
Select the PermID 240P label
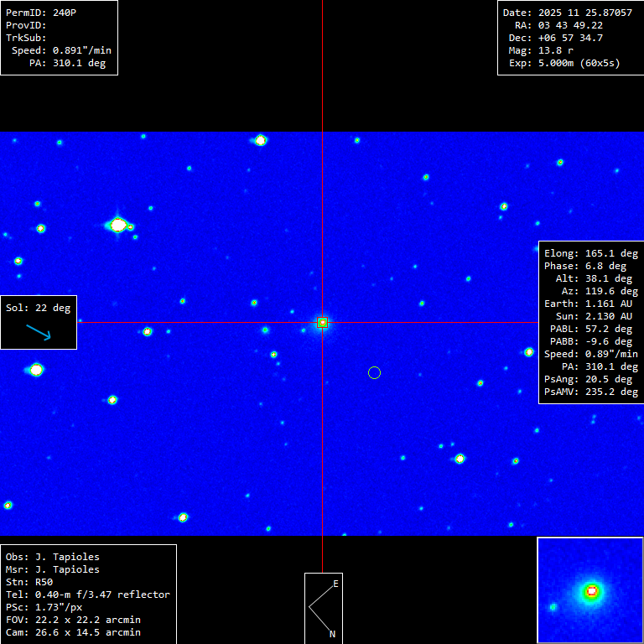click(41, 13)
